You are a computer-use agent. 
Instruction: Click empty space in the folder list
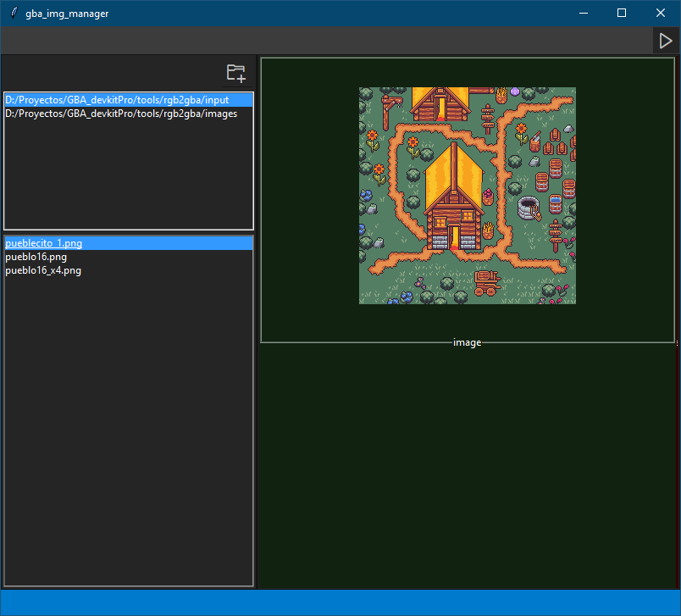coord(129,174)
